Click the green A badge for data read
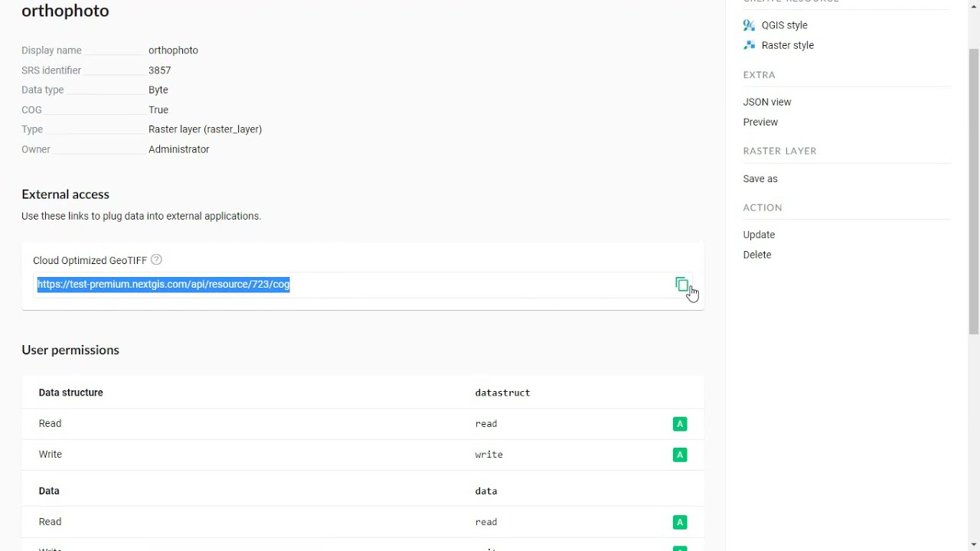 pos(680,522)
